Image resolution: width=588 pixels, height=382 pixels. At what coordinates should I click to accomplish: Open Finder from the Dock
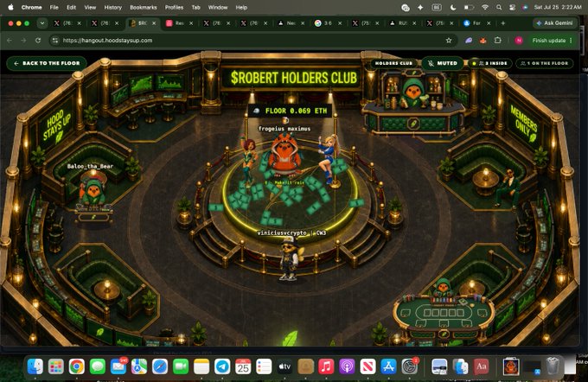click(x=35, y=366)
